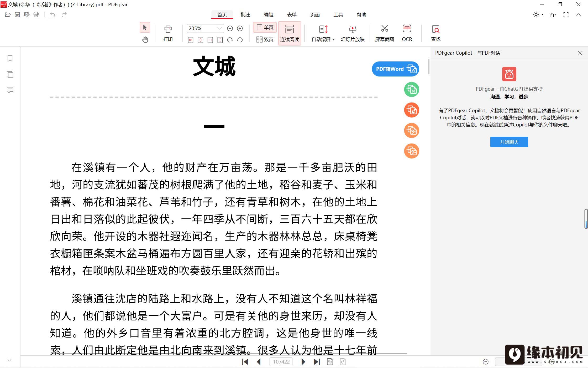Click the orange-red PDF to PPT icon
The width and height of the screenshot is (588, 368).
coord(412,110)
